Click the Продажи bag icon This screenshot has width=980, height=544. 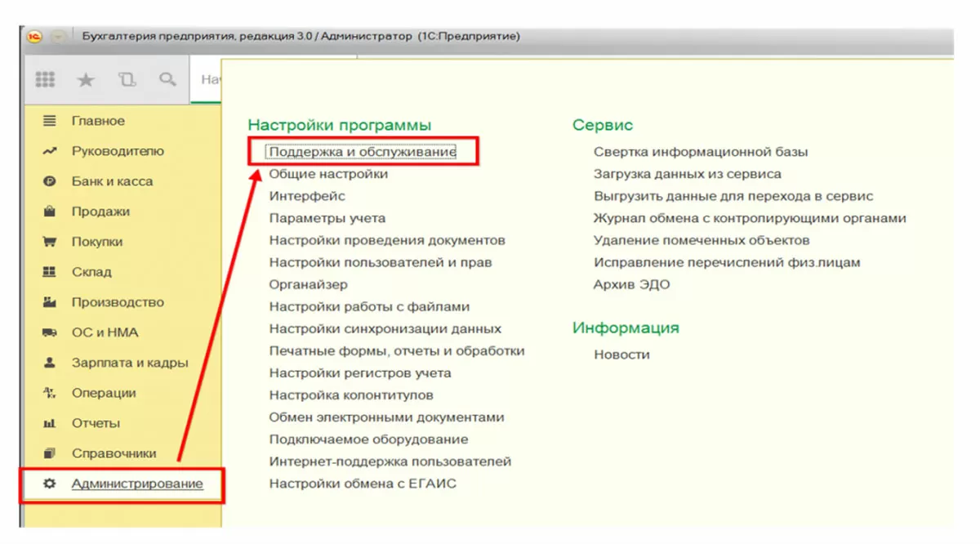click(x=50, y=212)
